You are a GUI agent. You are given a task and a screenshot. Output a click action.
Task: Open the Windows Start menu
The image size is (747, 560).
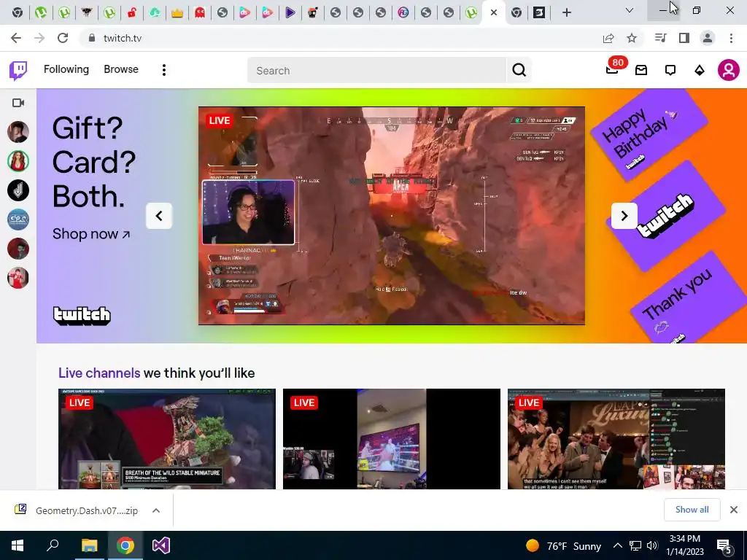pyautogui.click(x=18, y=545)
